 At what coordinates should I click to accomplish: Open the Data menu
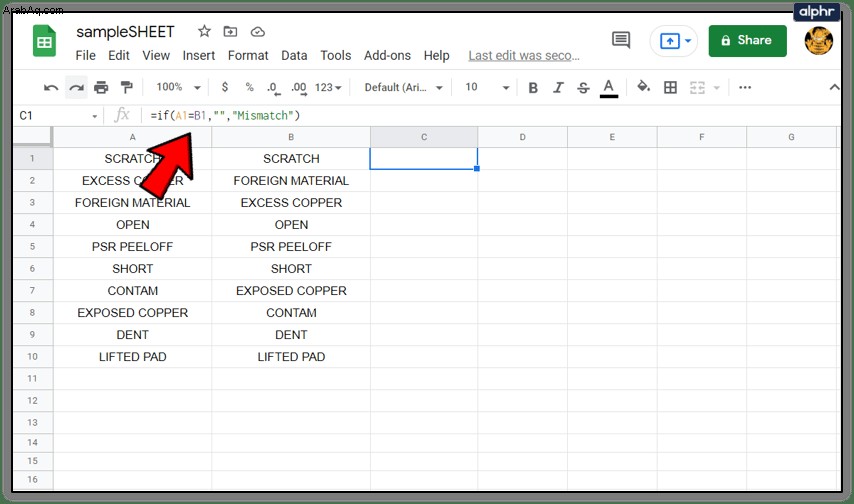(294, 56)
